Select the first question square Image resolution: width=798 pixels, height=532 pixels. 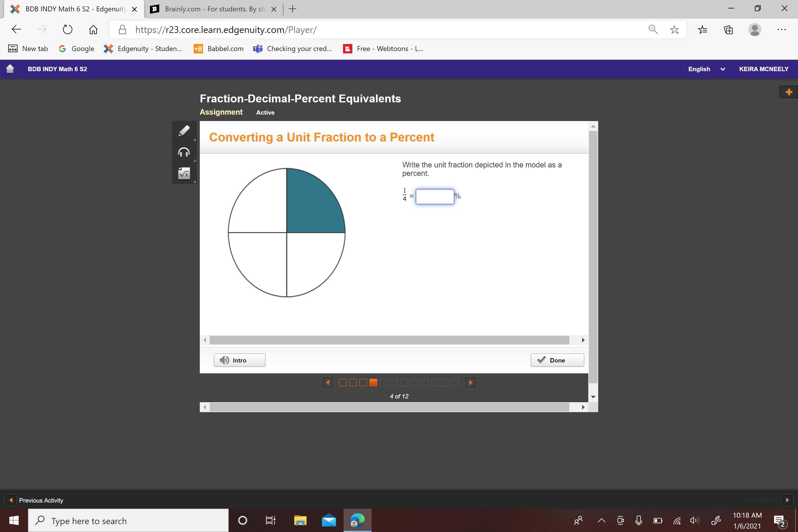point(342,383)
